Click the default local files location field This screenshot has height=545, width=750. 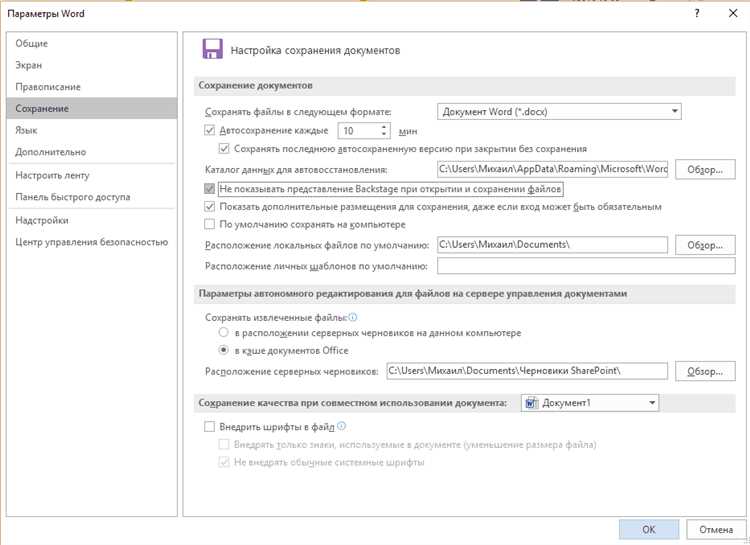tap(552, 245)
